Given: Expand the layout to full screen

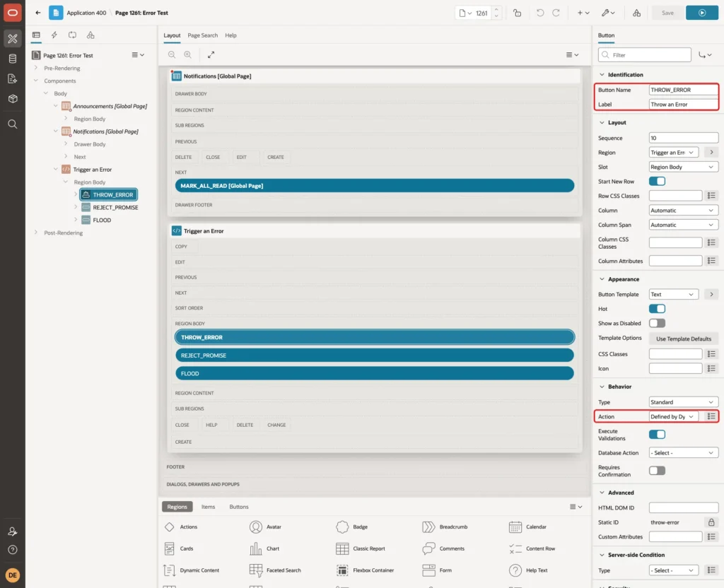Looking at the screenshot, I should (211, 54).
